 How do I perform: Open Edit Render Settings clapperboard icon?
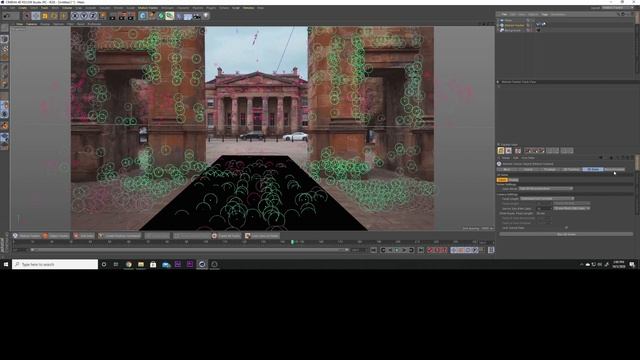click(x=131, y=16)
